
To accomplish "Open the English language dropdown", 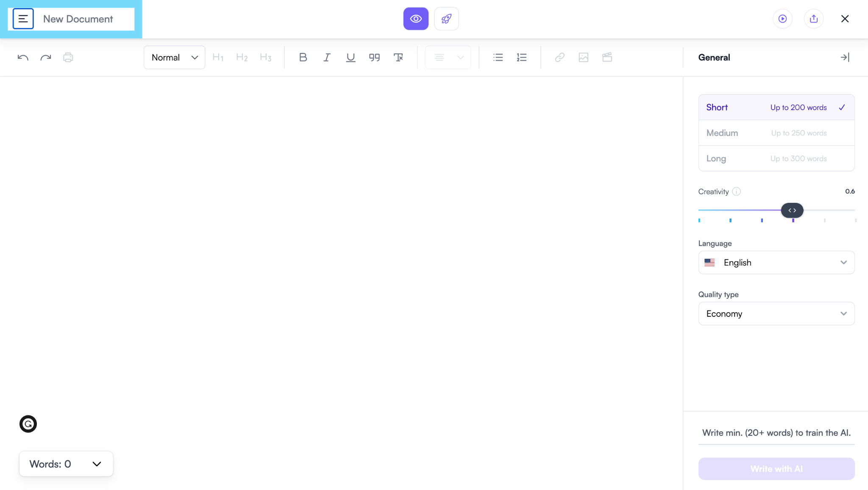I will pos(776,263).
